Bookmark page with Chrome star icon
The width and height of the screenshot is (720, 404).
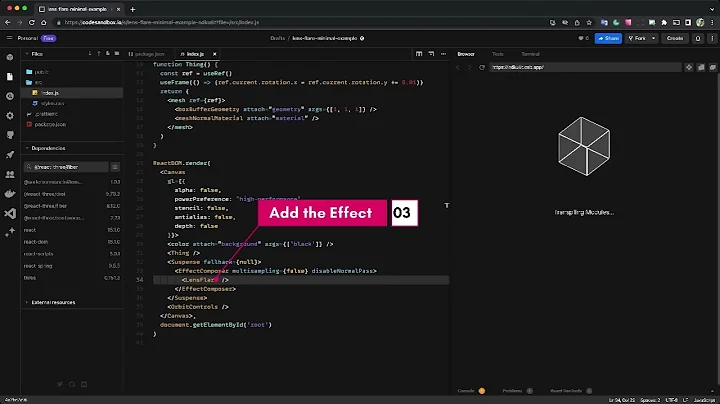(589, 22)
